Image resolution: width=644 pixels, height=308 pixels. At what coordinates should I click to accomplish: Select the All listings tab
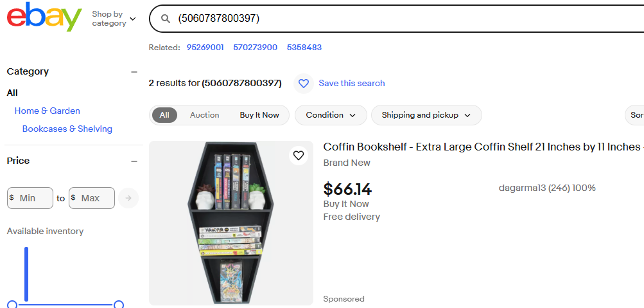[x=164, y=115]
